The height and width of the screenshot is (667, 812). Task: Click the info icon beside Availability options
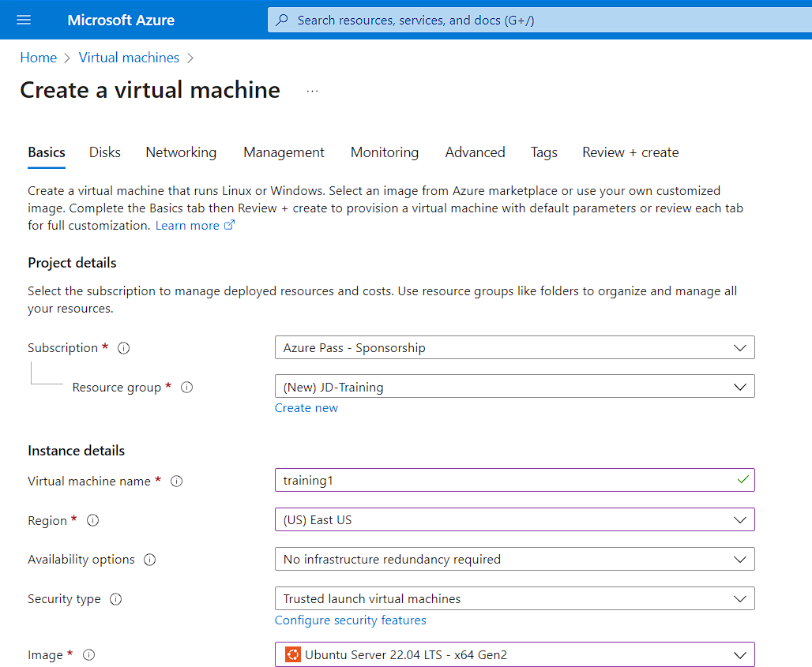click(x=150, y=559)
